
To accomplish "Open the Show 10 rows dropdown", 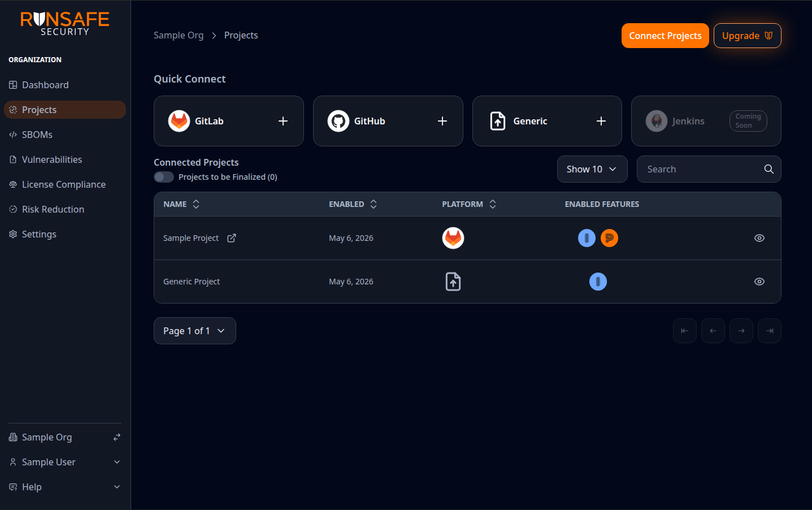I will tap(592, 169).
